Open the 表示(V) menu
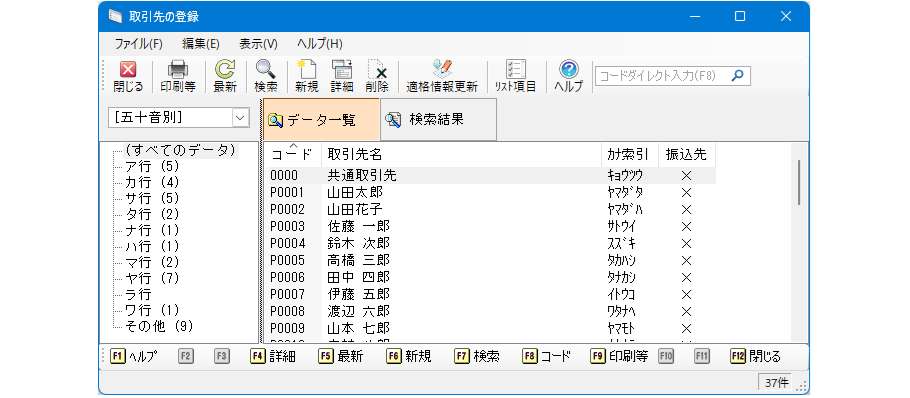The image size is (910, 398). pos(258,44)
